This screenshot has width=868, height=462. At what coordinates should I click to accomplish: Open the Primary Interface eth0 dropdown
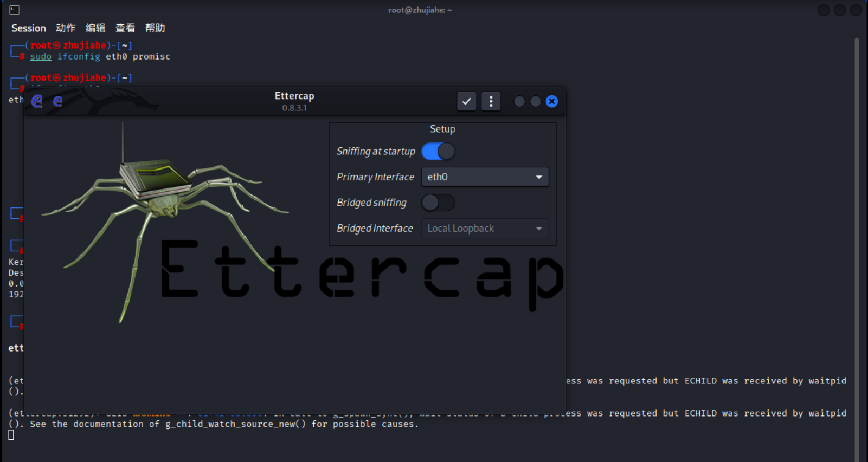click(x=485, y=177)
